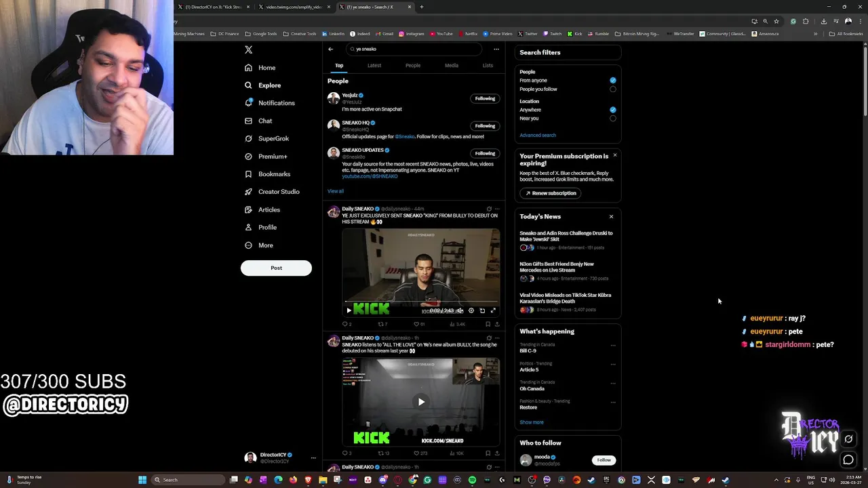Switch to the People search tab
Viewport: 868px width, 488px height.
[x=413, y=66]
